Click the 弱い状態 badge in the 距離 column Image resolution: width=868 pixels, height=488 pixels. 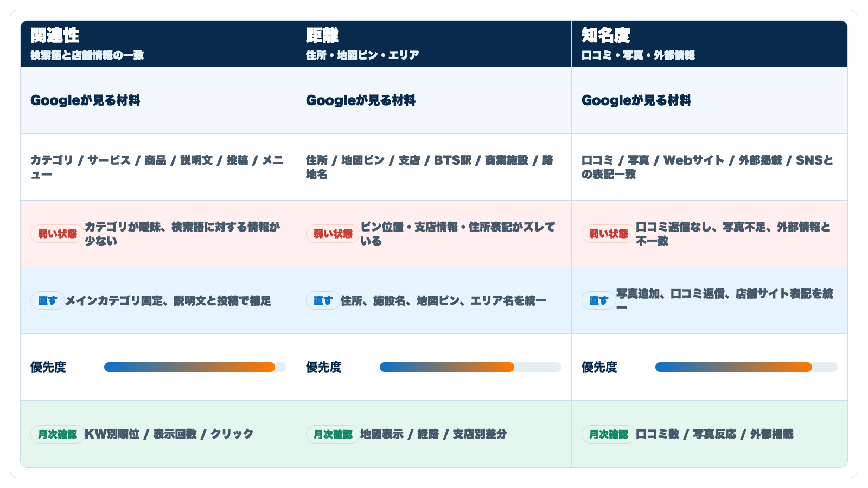tap(333, 234)
